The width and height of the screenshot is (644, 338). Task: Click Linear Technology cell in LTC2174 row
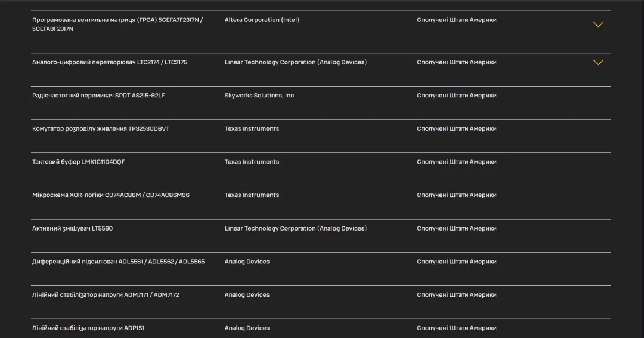coord(295,62)
